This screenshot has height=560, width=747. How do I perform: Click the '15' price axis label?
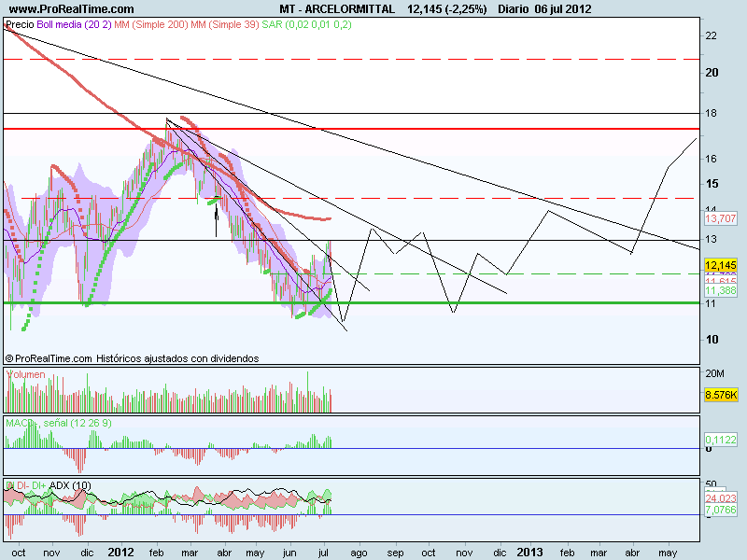pos(712,183)
